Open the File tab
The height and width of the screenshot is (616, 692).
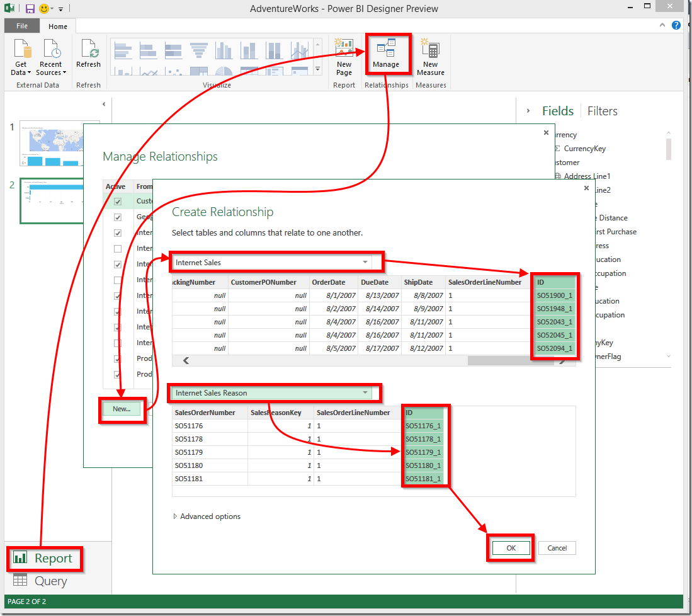pyautogui.click(x=21, y=26)
